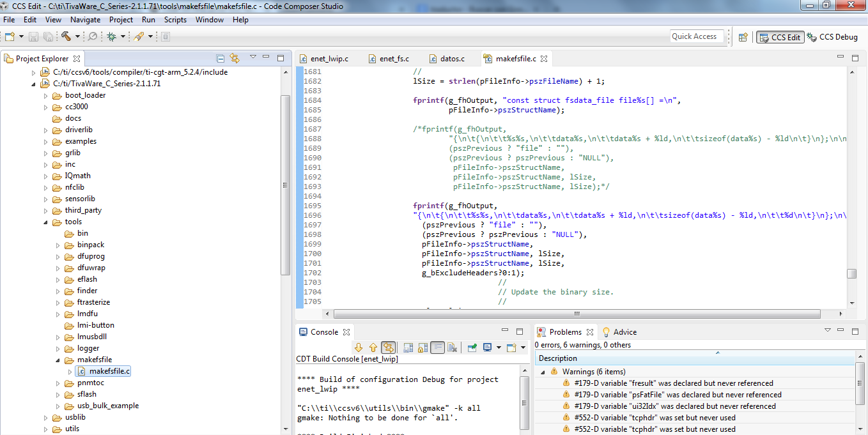The height and width of the screenshot is (435, 868).
Task: Select warning about variable "psFatFile"
Action: pyautogui.click(x=678, y=395)
